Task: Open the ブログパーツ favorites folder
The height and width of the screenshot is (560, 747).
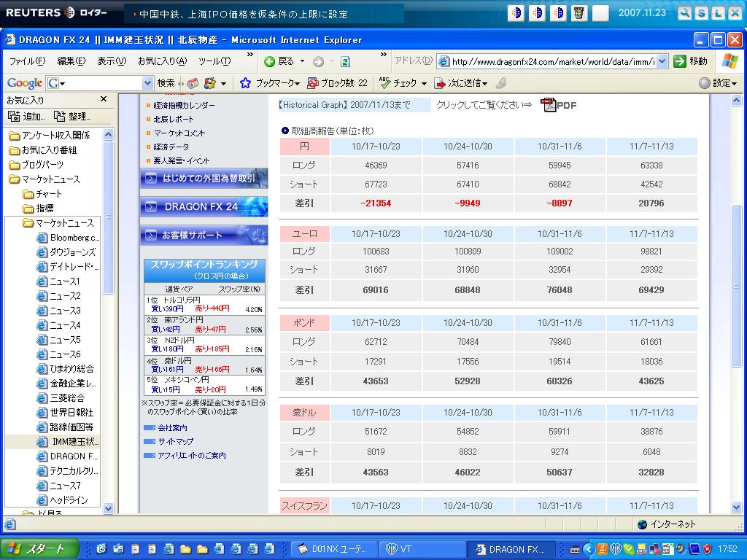Action: pyautogui.click(x=36, y=165)
